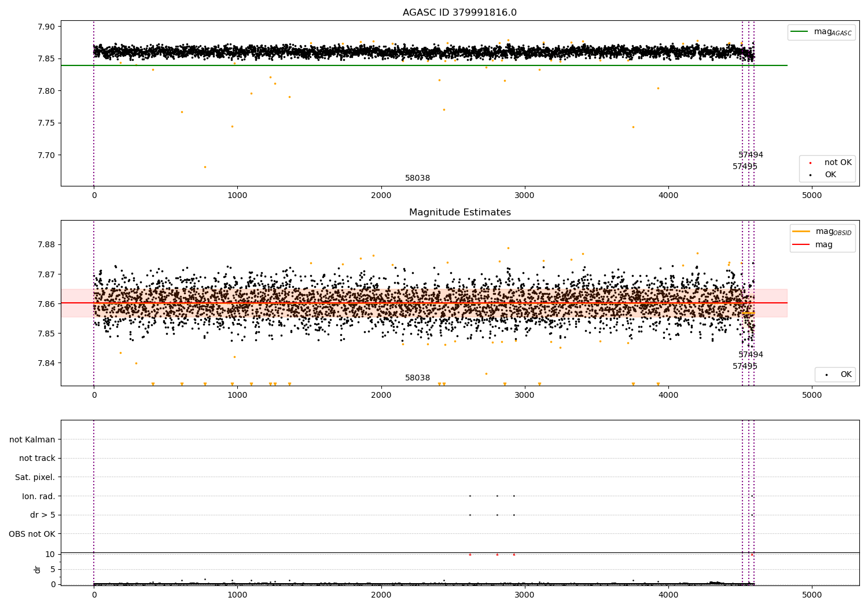Click the 'not track' axis label
The image size is (868, 608).
pyautogui.click(x=37, y=458)
